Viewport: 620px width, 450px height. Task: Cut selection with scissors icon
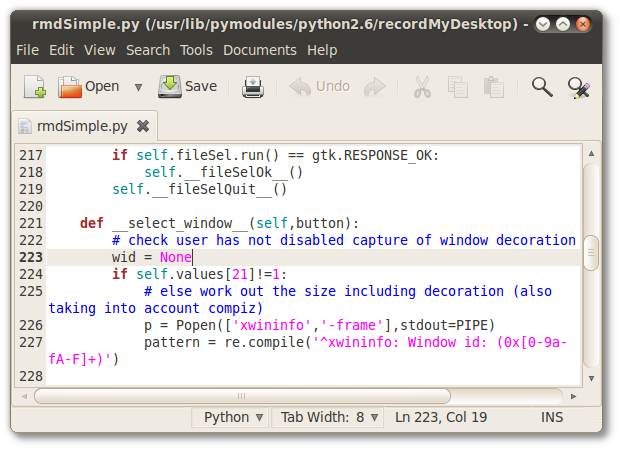pyautogui.click(x=422, y=87)
